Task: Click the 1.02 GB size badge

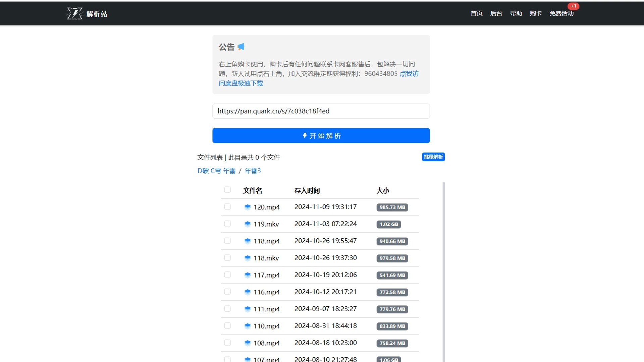Action: click(x=389, y=224)
